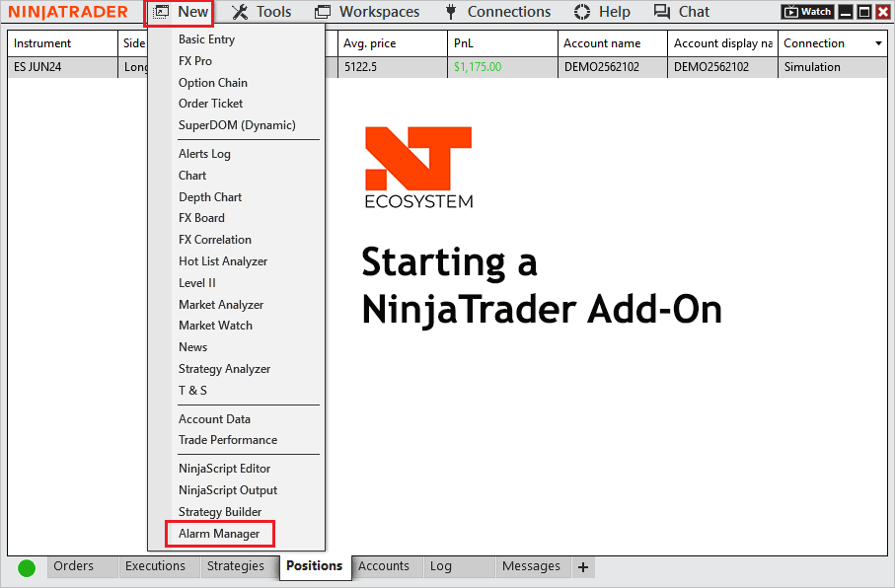This screenshot has width=895, height=588.
Task: Click the green connection status indicator
Action: [27, 568]
